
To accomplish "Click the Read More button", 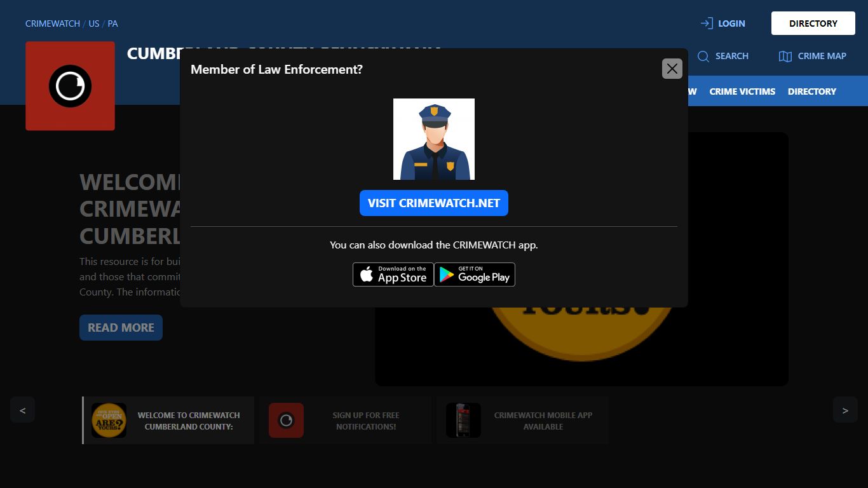I will point(121,327).
